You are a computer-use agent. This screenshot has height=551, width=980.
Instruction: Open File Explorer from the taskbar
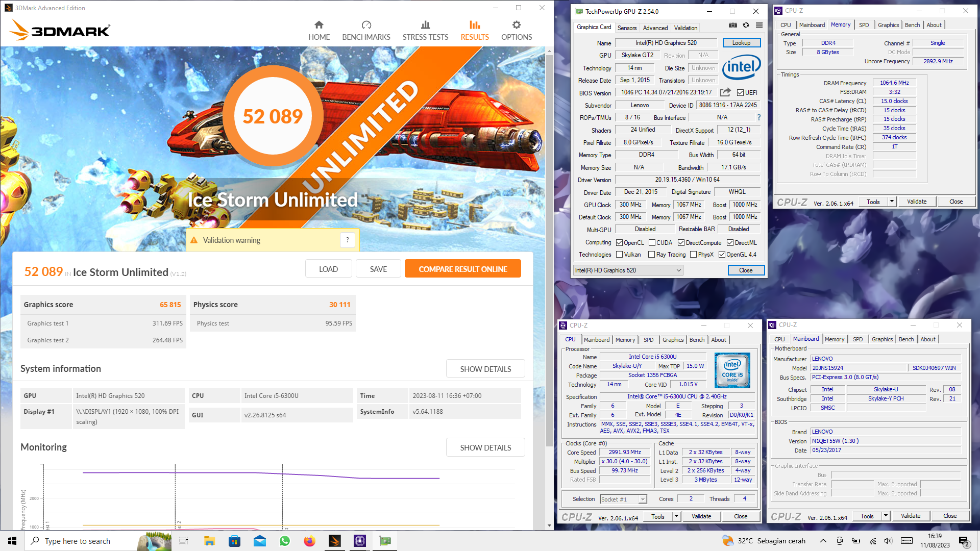coord(209,541)
